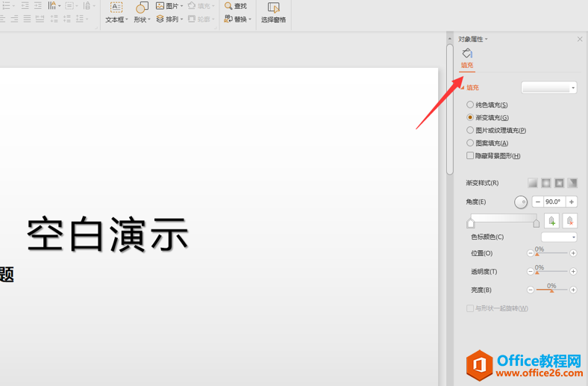The width and height of the screenshot is (588, 386).
Task: Click the shapes (形状) tool icon
Action: click(x=142, y=7)
